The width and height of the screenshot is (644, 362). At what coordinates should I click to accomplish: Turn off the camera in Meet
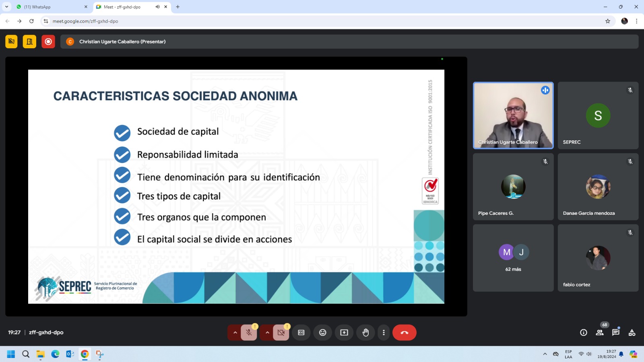pyautogui.click(x=281, y=332)
